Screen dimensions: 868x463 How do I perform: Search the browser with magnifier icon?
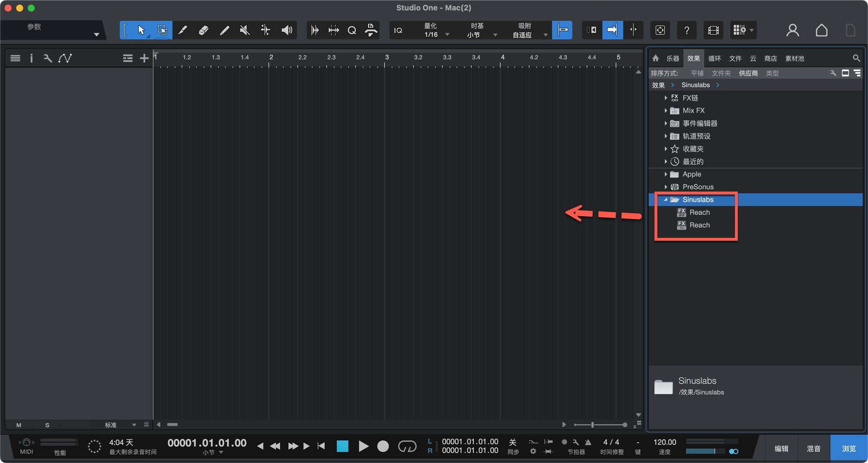click(856, 58)
